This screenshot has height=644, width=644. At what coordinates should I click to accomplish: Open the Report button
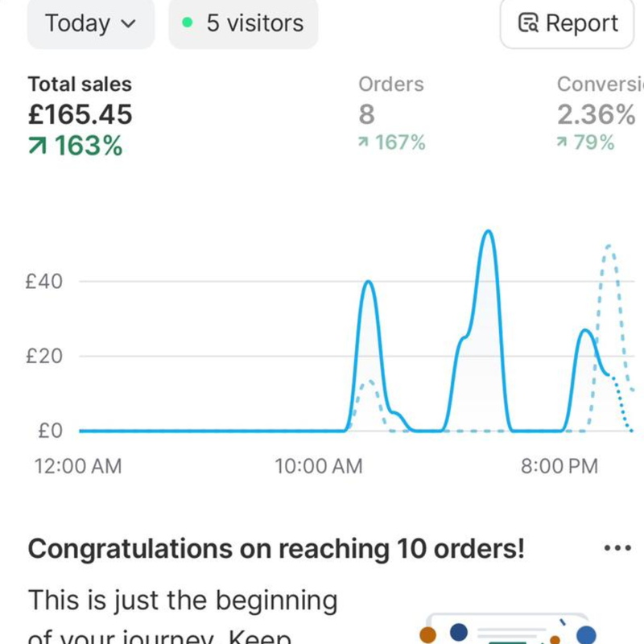(x=570, y=23)
